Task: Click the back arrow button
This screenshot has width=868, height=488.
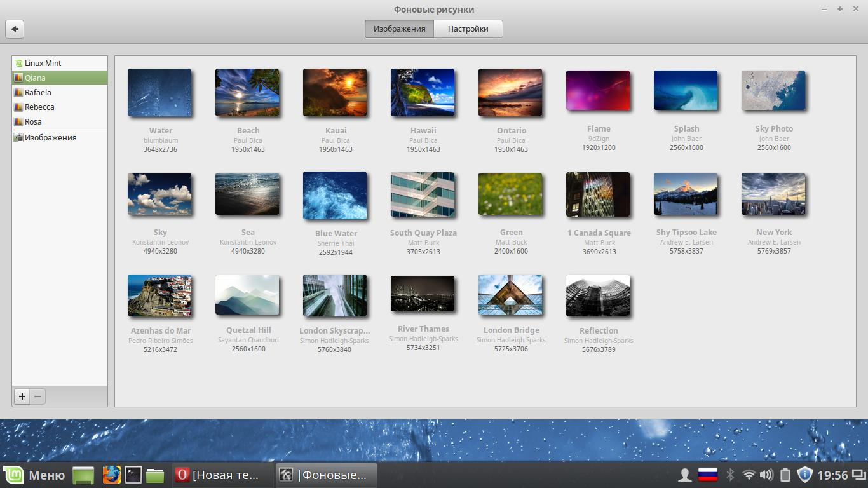Action: [15, 29]
